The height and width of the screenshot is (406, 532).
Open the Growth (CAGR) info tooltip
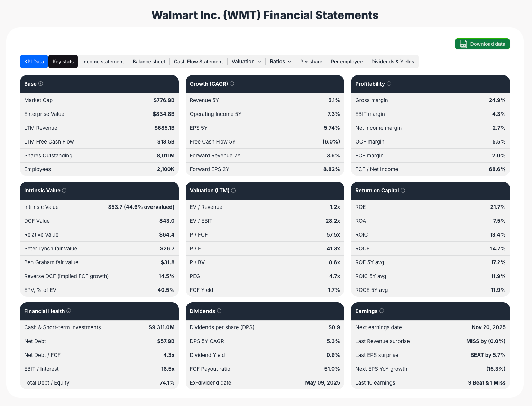[232, 83]
